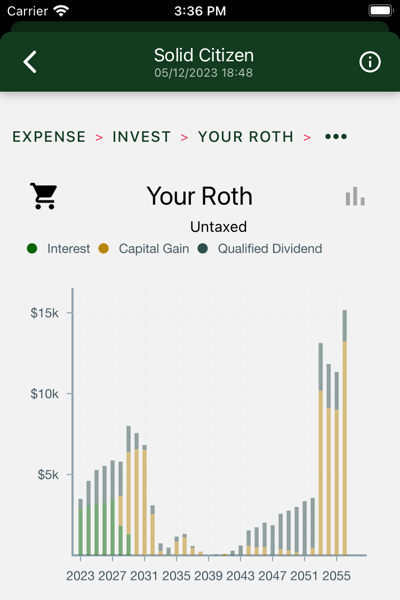The height and width of the screenshot is (600, 400).
Task: Click the arrow after YOUR ROTH breadcrumb
Action: [x=307, y=137]
